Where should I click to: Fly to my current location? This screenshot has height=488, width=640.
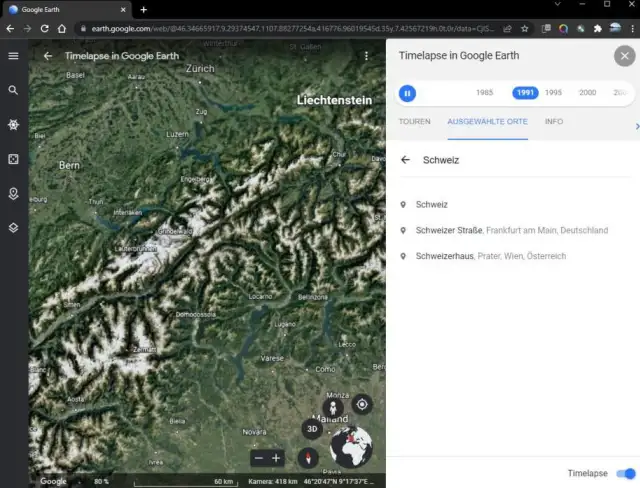click(x=362, y=404)
